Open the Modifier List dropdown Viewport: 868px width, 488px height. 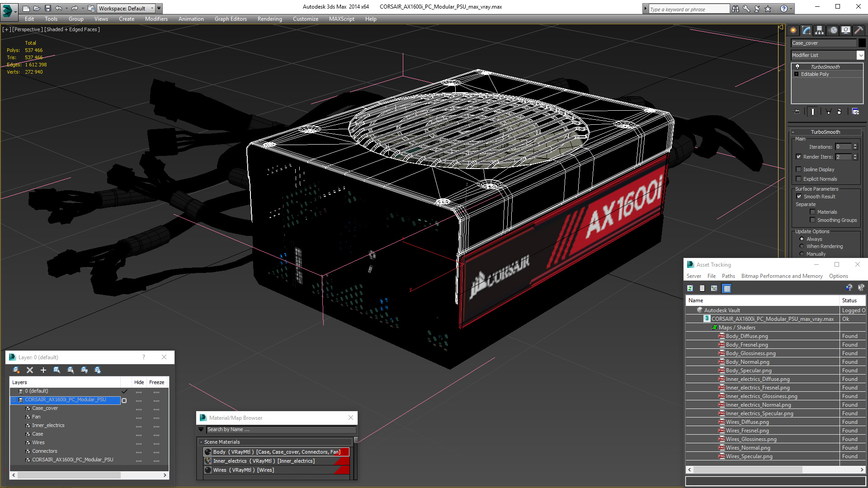860,55
